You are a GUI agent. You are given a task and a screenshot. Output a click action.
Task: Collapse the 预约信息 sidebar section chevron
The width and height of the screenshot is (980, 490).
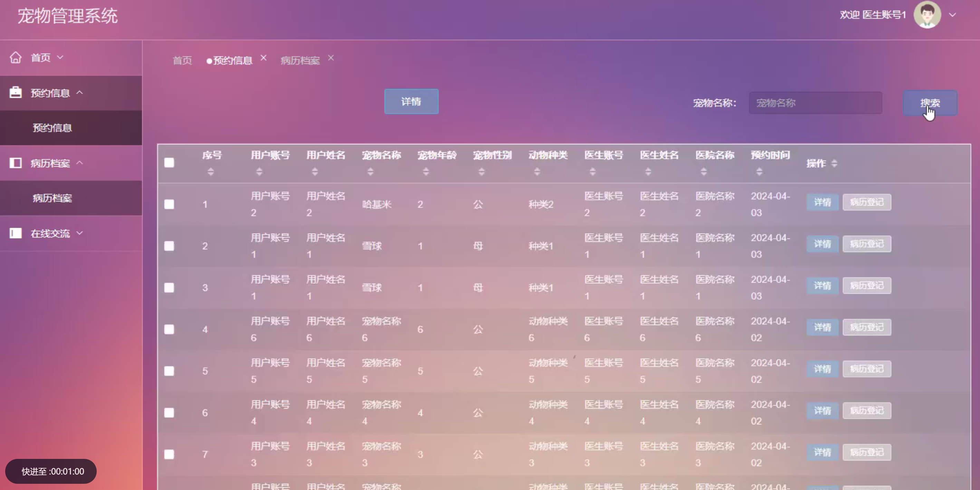[79, 93]
